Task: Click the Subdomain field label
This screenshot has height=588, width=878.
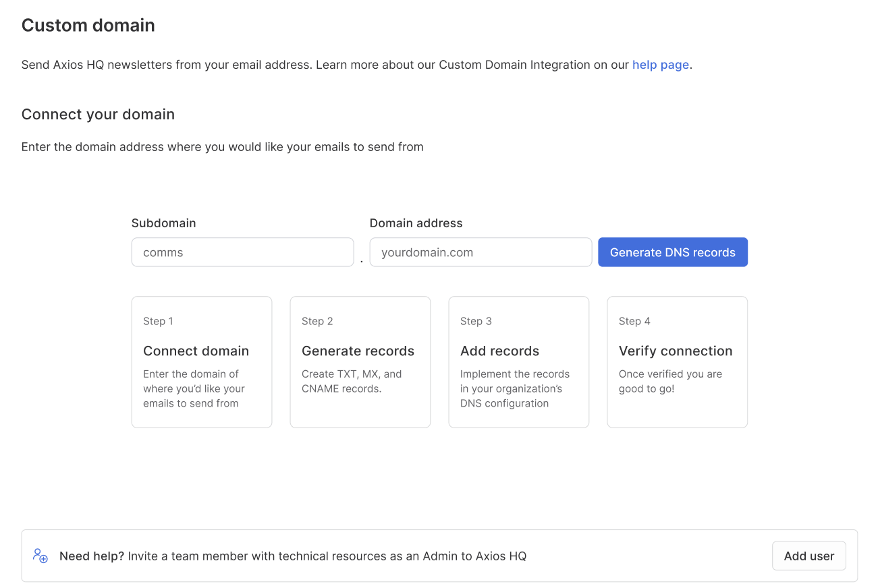Action: (163, 223)
